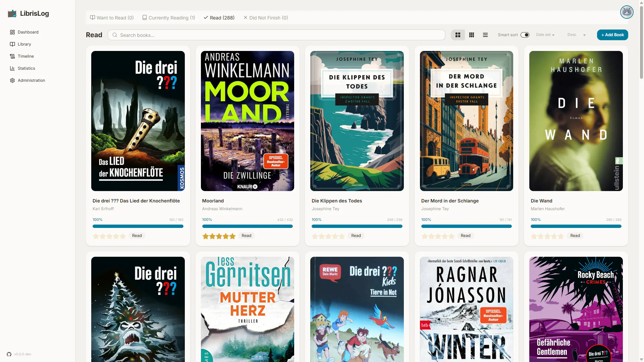This screenshot has width=644, height=362.
Task: Open Die Wand book cover
Action: click(576, 121)
